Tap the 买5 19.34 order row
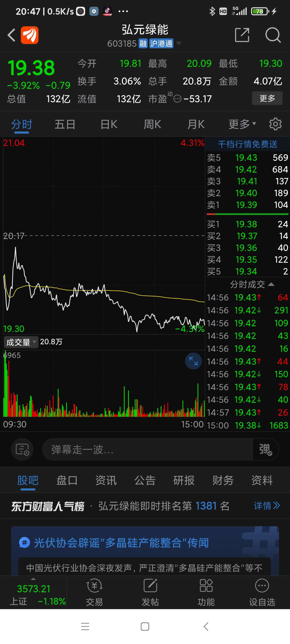 (248, 272)
